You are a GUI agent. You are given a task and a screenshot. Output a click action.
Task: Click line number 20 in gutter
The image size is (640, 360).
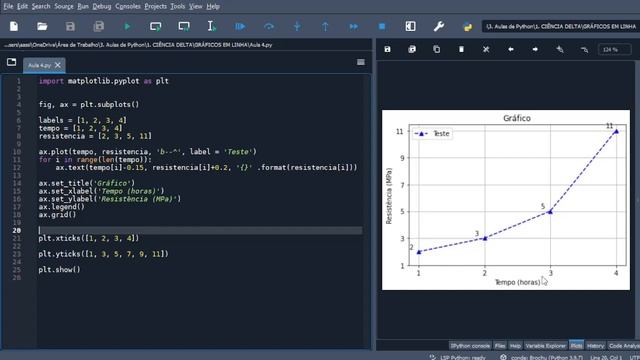(x=17, y=231)
